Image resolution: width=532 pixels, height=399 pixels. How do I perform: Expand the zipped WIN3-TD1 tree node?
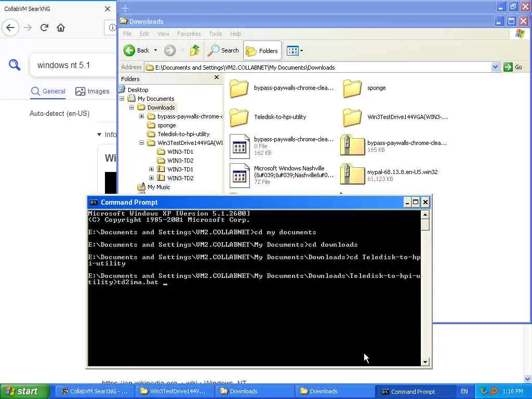(151, 169)
